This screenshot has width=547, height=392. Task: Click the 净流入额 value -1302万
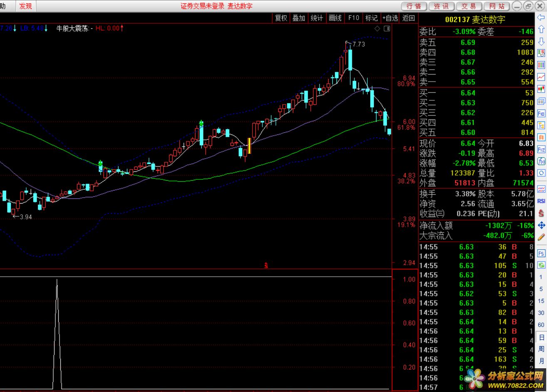coord(499,226)
